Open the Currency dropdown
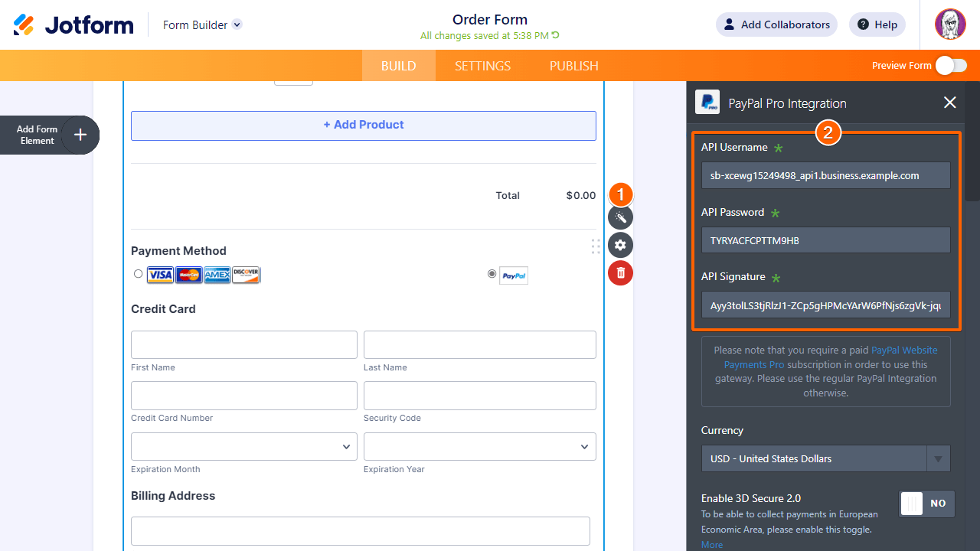This screenshot has width=980, height=551. click(x=826, y=458)
